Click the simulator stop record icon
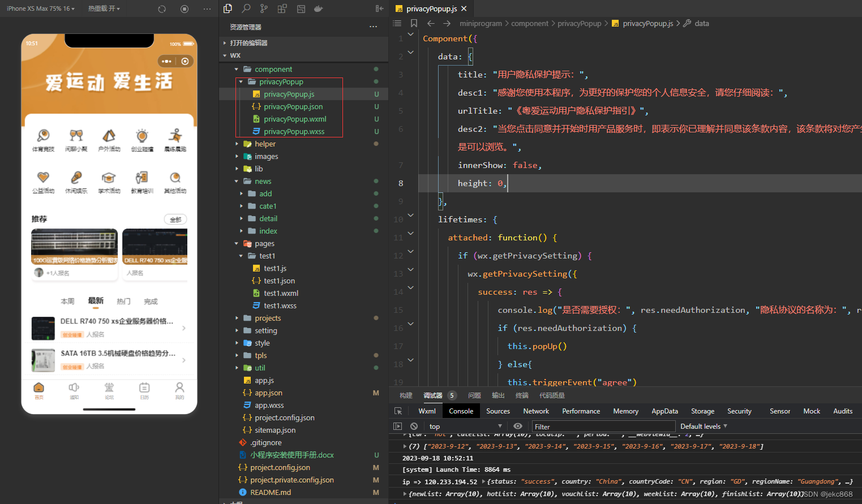 [185, 9]
